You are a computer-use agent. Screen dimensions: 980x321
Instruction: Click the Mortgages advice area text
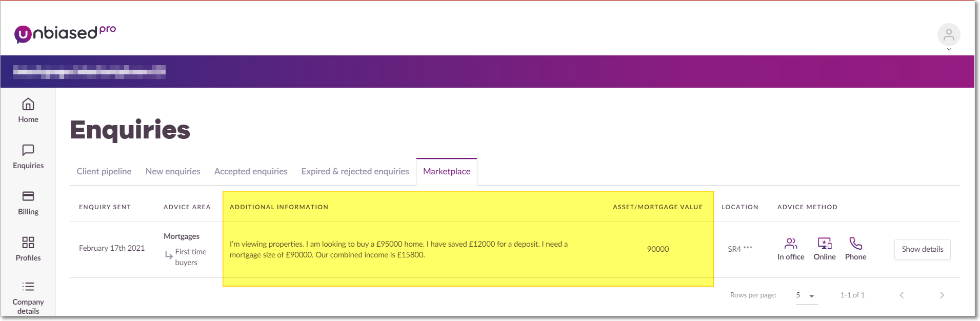tap(182, 236)
